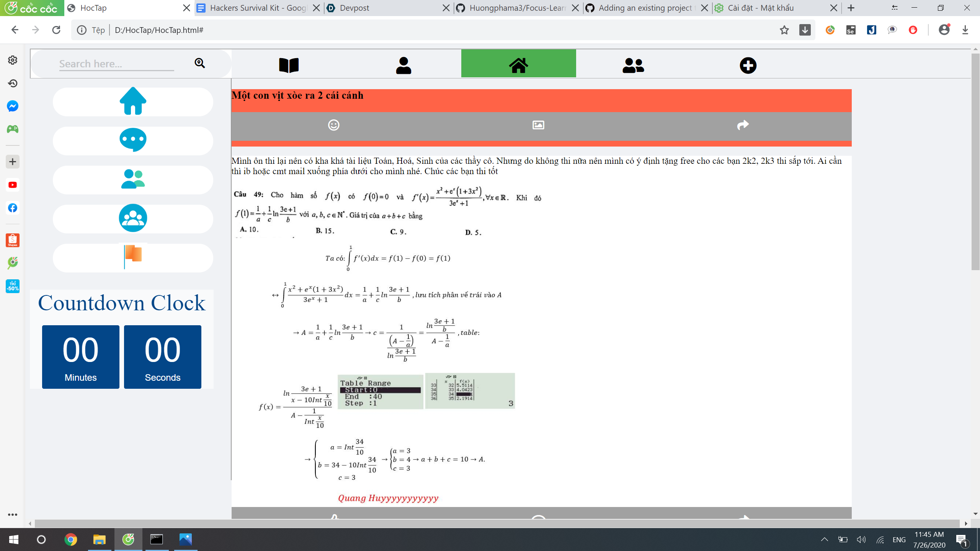Screen dimensions: 980x551
Task: Click the blue house button in sidebar
Action: pyautogui.click(x=133, y=101)
